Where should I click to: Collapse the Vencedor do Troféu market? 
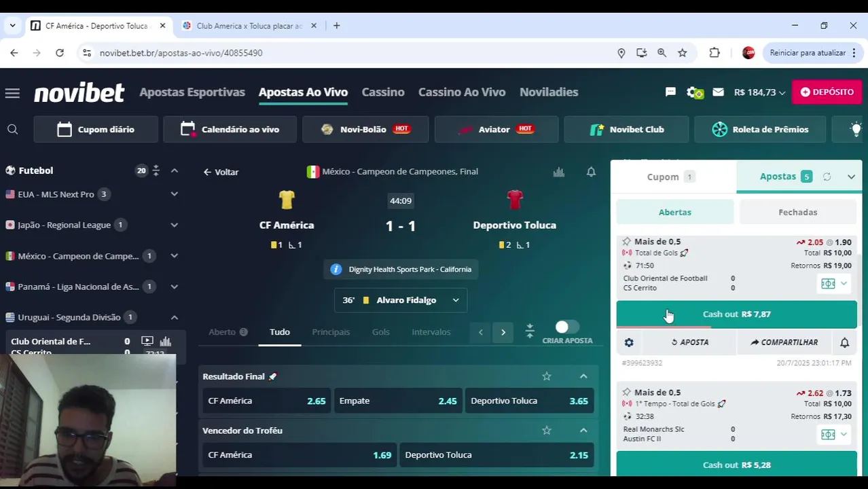(x=583, y=431)
